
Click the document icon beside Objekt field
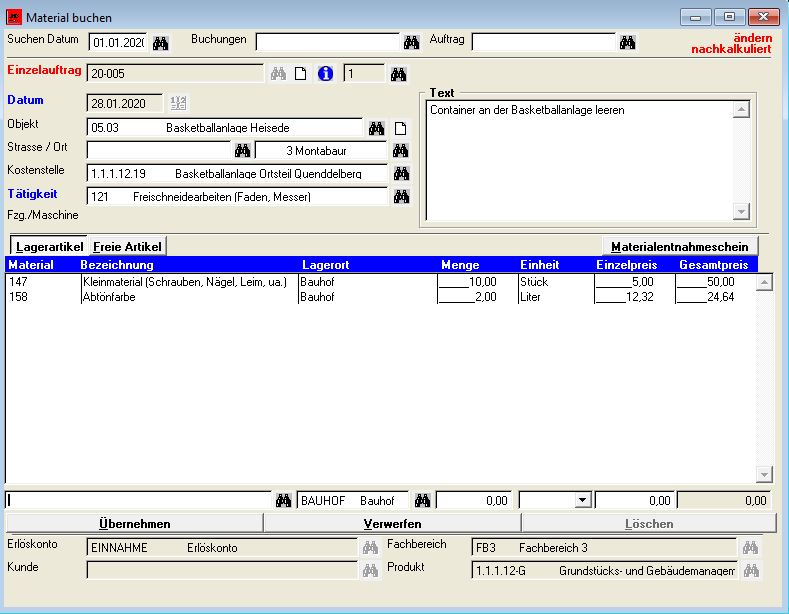(400, 128)
